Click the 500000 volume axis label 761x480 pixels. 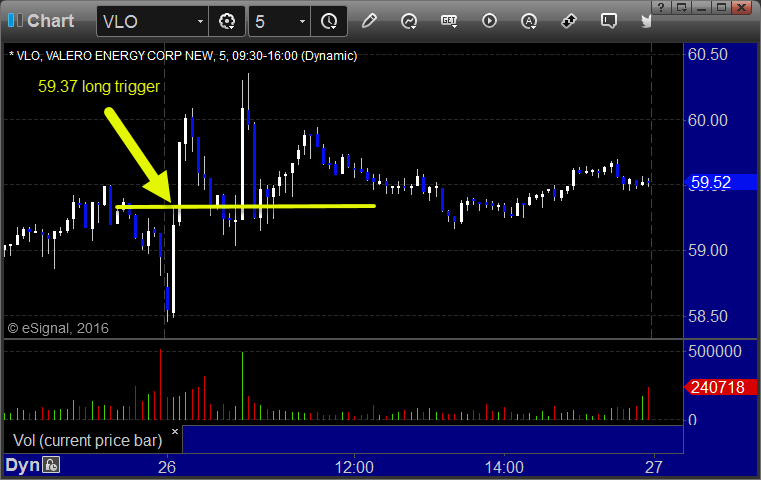click(714, 351)
